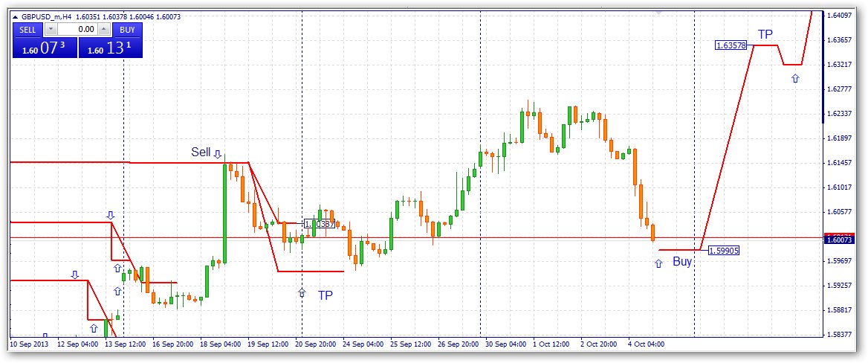The height and width of the screenshot is (363, 868).
Task: Click the SELL button
Action: tap(27, 29)
